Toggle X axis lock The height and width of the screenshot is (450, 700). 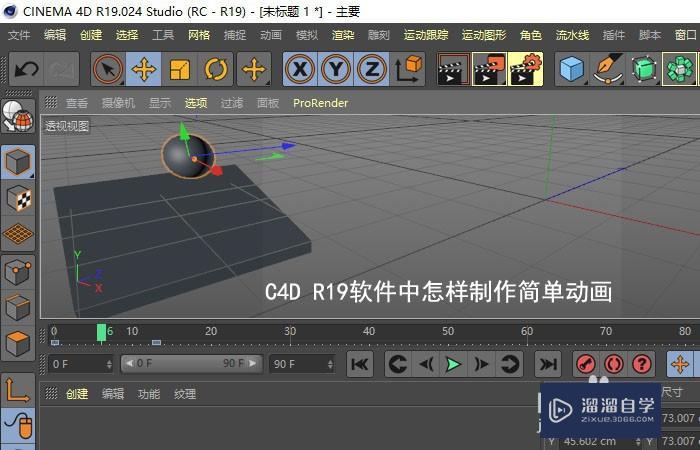(300, 69)
